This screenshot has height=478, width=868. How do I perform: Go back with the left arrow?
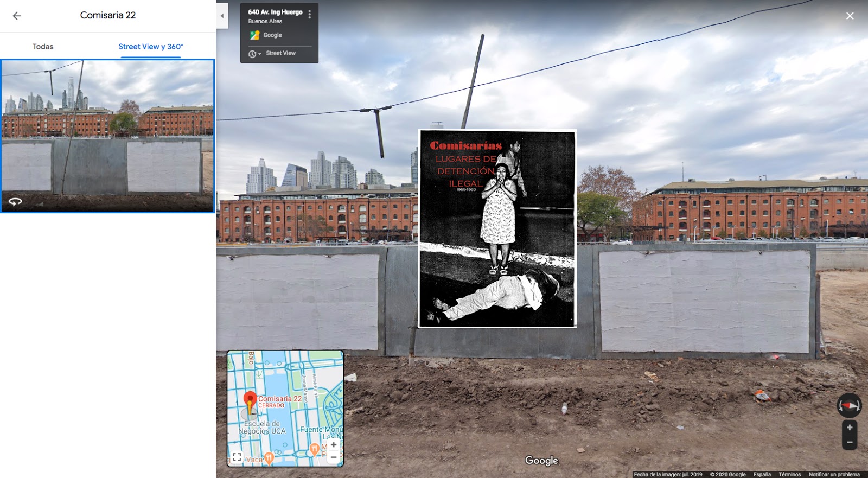pos(17,16)
